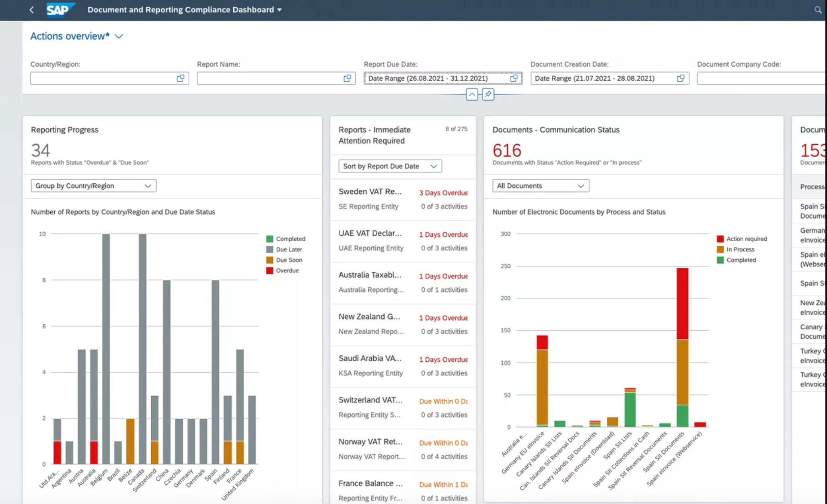The height and width of the screenshot is (504, 827).
Task: Open Sort by Report Due Date dropdown
Action: (390, 166)
